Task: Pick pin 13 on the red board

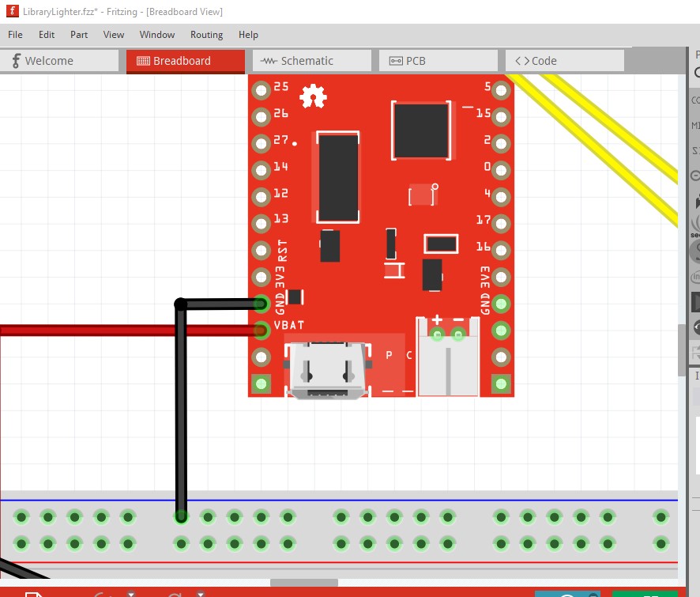Action: pos(262,224)
